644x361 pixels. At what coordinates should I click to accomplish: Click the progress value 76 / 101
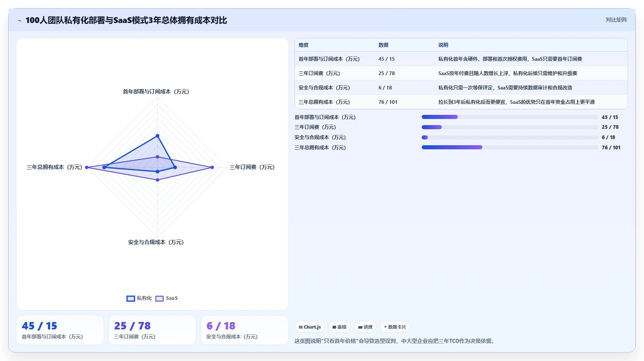611,148
